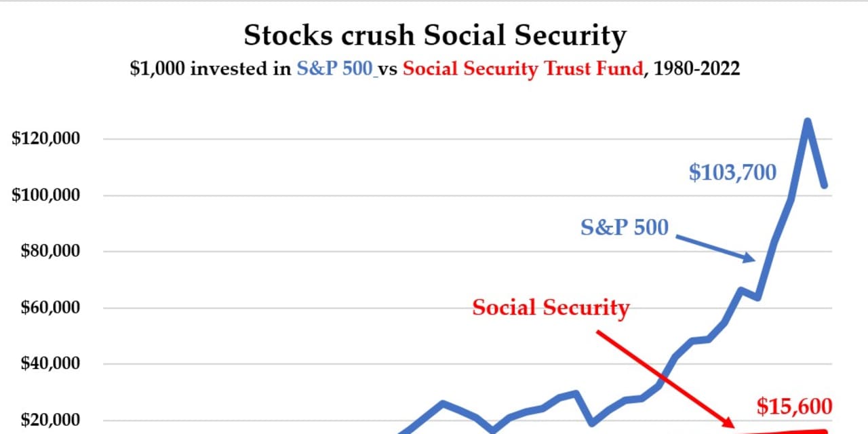Click the chart title 'Stocks crush Social Security'

(x=434, y=37)
